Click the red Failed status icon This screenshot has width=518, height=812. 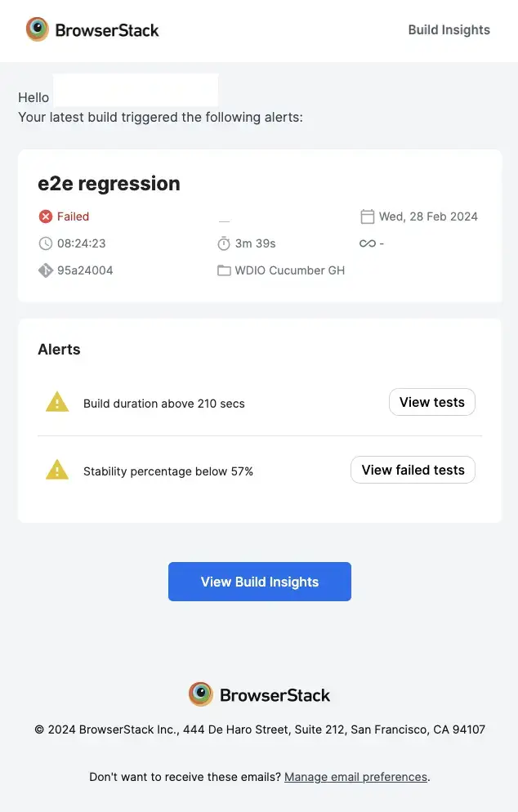coord(45,216)
